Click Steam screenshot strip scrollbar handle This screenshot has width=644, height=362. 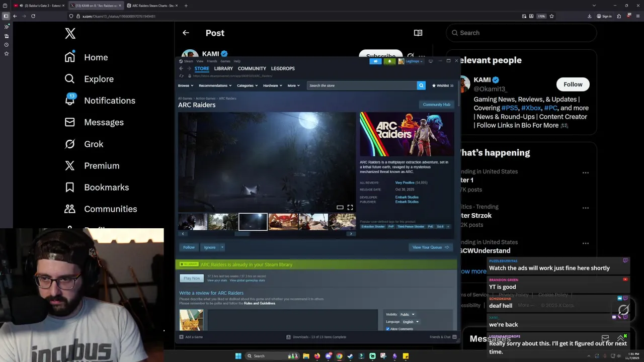[242, 234]
